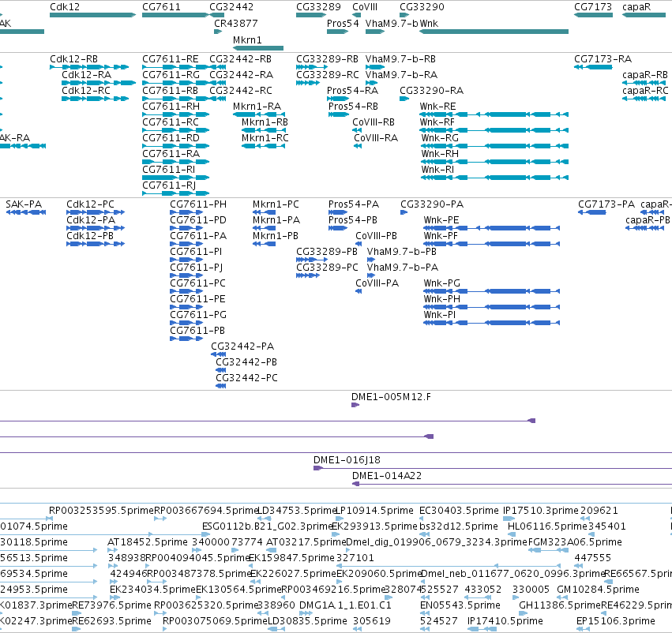The height and width of the screenshot is (633, 672).
Task: Select EST RP003253595.5prime
Action: (101, 510)
